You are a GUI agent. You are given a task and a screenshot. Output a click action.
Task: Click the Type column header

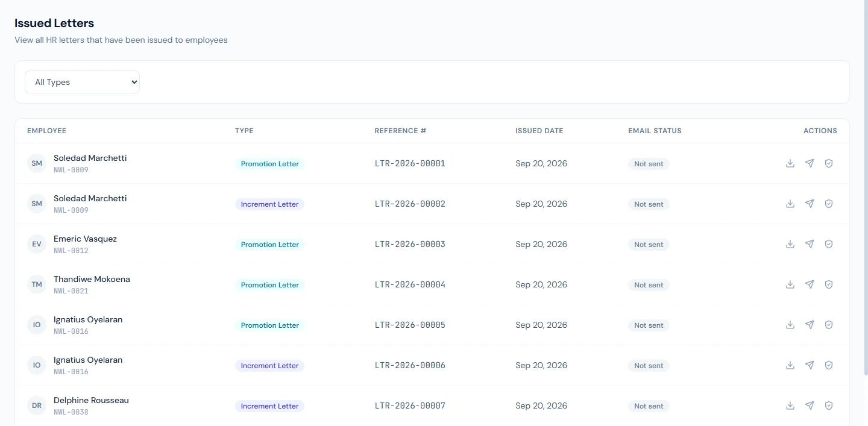(x=244, y=131)
